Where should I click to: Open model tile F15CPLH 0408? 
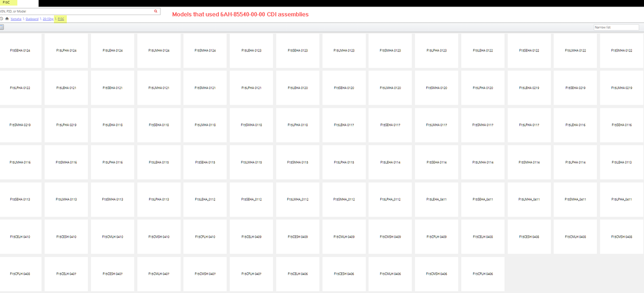(20, 274)
